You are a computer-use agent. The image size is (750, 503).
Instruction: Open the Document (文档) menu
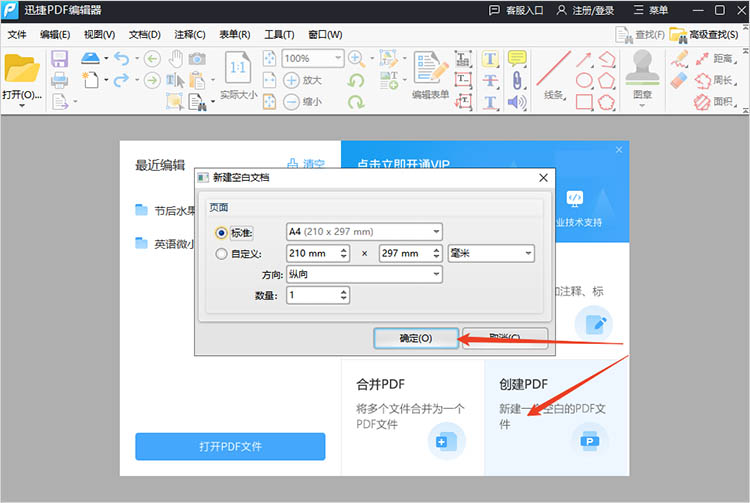[x=144, y=35]
